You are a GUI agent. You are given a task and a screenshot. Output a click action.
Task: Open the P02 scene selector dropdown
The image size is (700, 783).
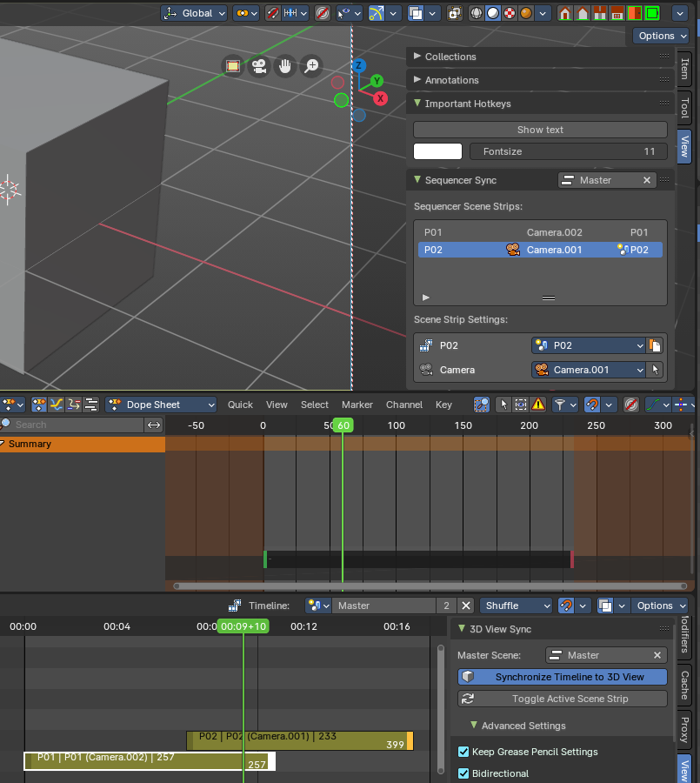click(x=588, y=345)
